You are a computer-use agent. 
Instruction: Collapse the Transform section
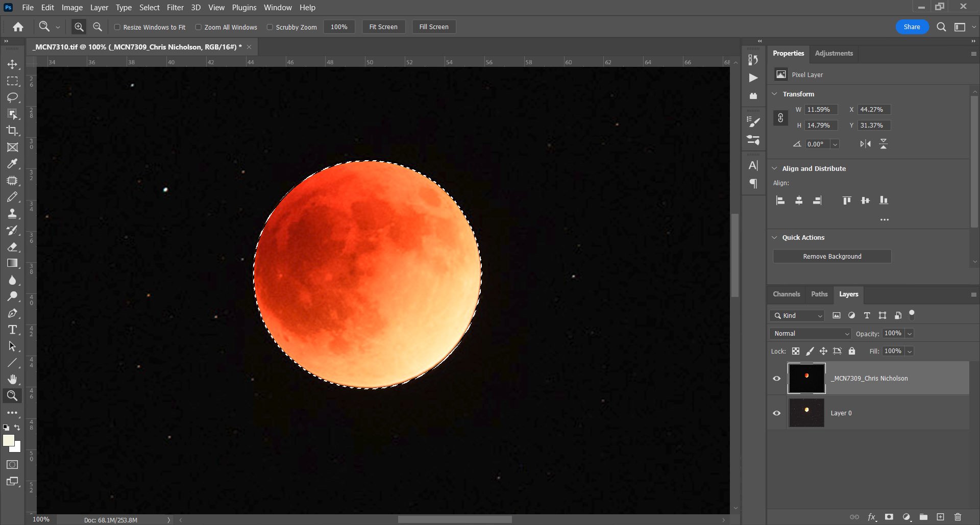click(x=774, y=94)
